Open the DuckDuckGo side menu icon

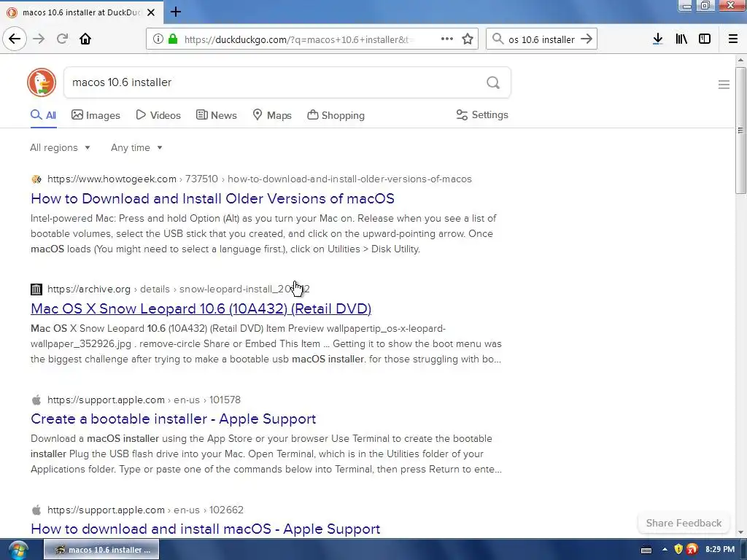tap(724, 85)
